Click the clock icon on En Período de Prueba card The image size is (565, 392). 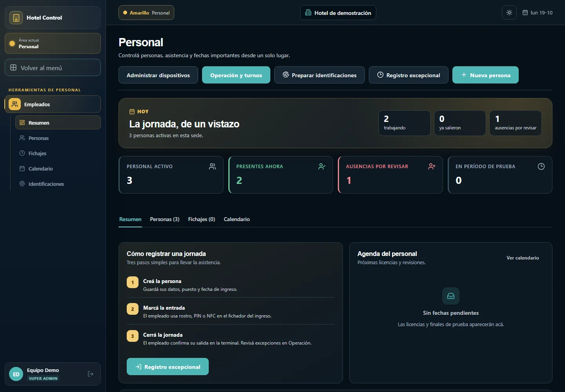tap(541, 167)
